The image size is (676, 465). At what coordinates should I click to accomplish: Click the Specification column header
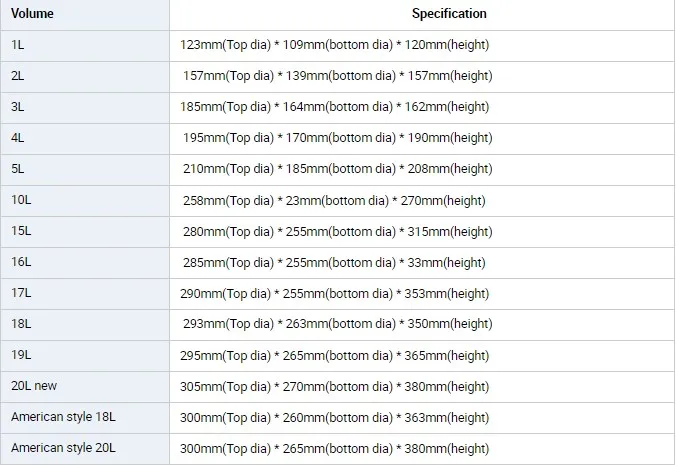tap(449, 14)
